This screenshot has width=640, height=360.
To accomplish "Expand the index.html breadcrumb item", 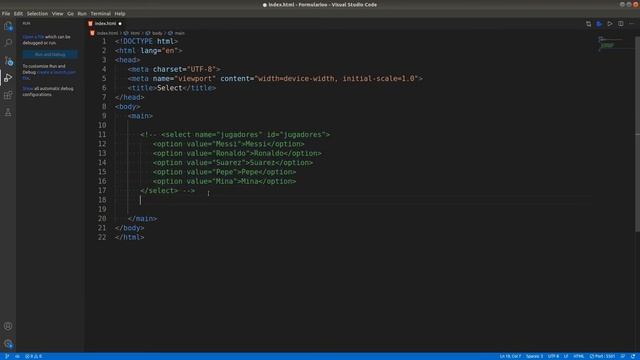I will coord(107,33).
